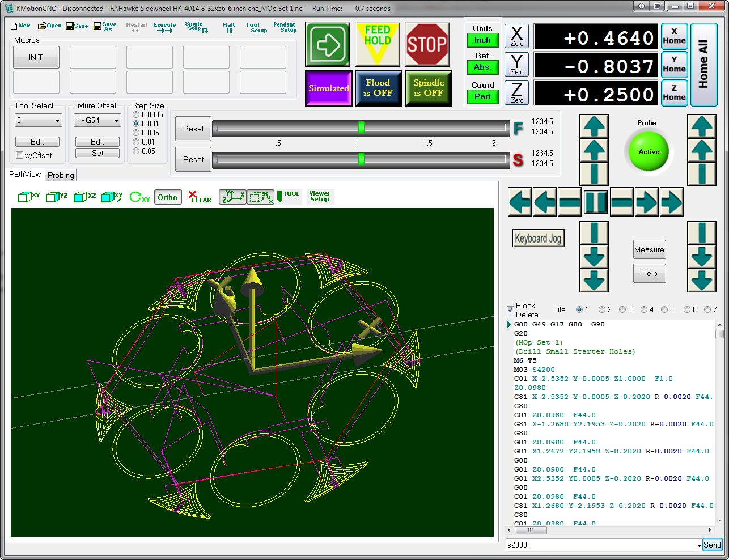Turn on Spindle with Spindle button

(428, 88)
